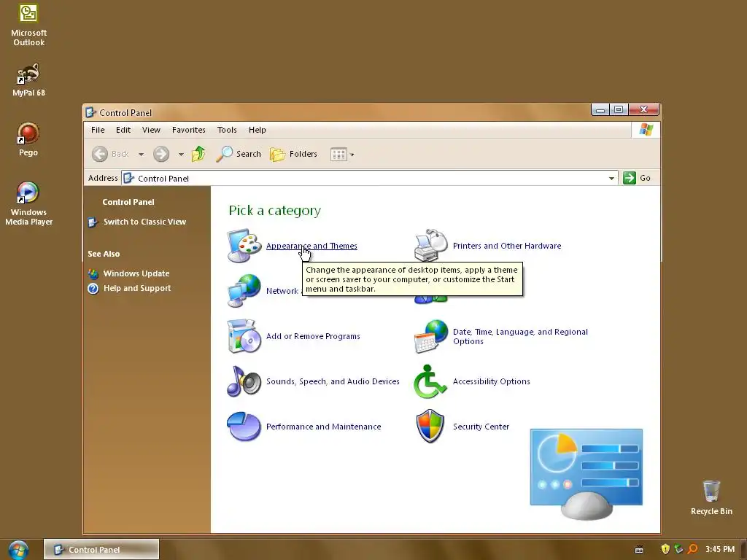The width and height of the screenshot is (747, 560).
Task: Click the Forward arrow toolbar button
Action: [161, 154]
